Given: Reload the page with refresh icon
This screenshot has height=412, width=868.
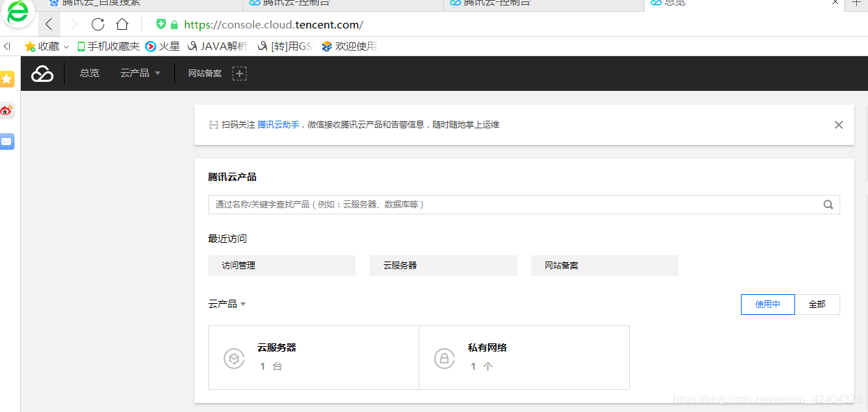Looking at the screenshot, I should tap(98, 25).
